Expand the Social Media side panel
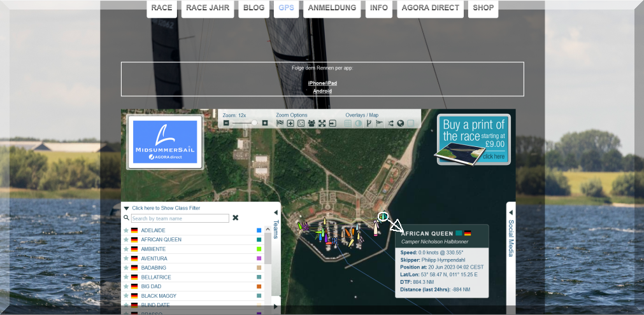This screenshot has width=644, height=315. (x=511, y=213)
